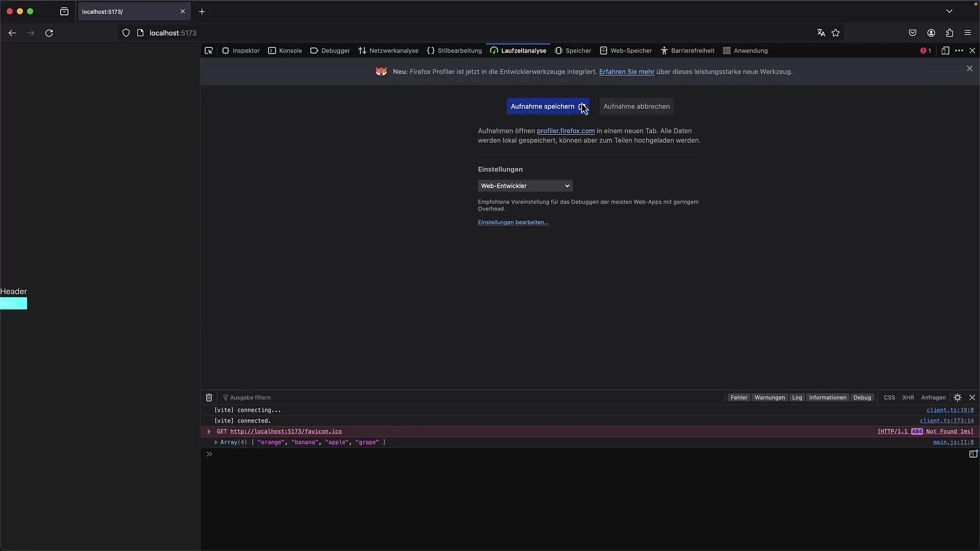Open the Web-Speicher panel

tap(627, 51)
